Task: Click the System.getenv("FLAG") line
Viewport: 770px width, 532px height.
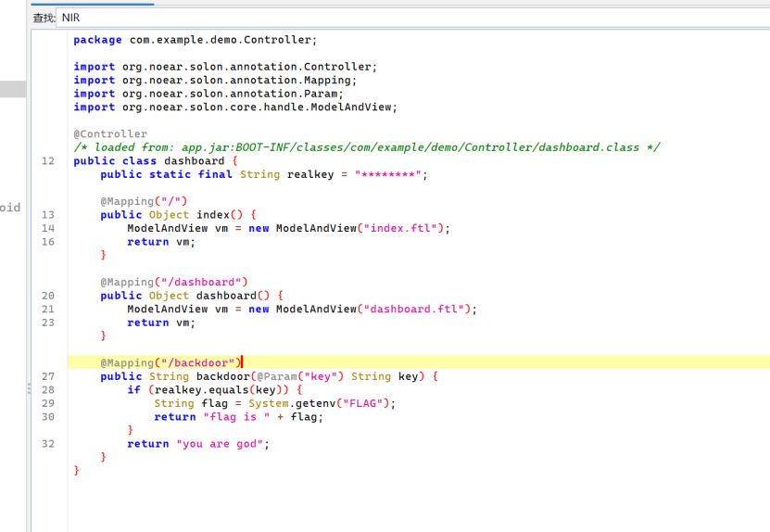Action: [x=275, y=403]
